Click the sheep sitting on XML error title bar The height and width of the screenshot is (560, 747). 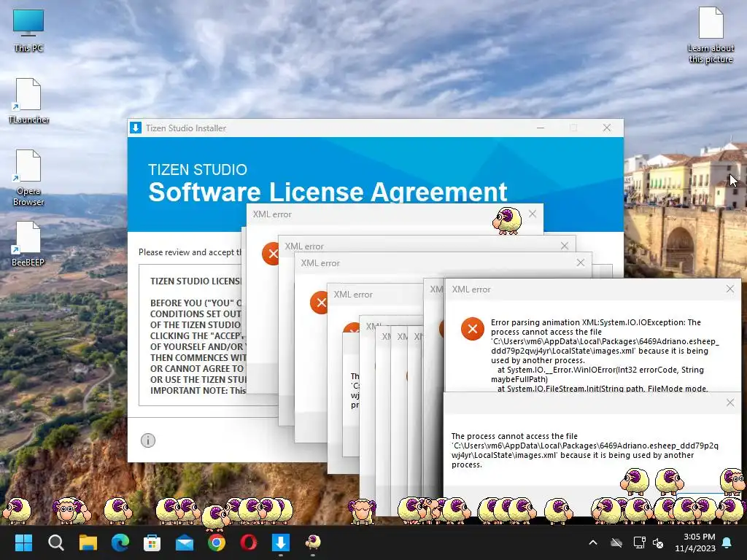tap(507, 220)
